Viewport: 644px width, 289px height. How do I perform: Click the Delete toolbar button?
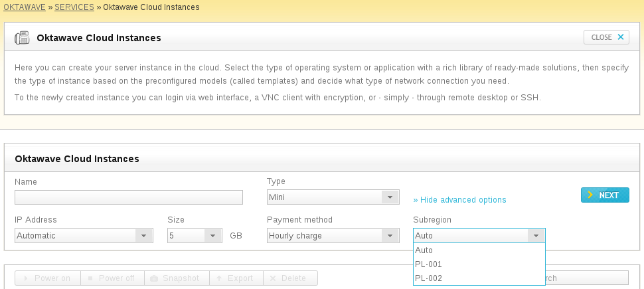point(290,278)
